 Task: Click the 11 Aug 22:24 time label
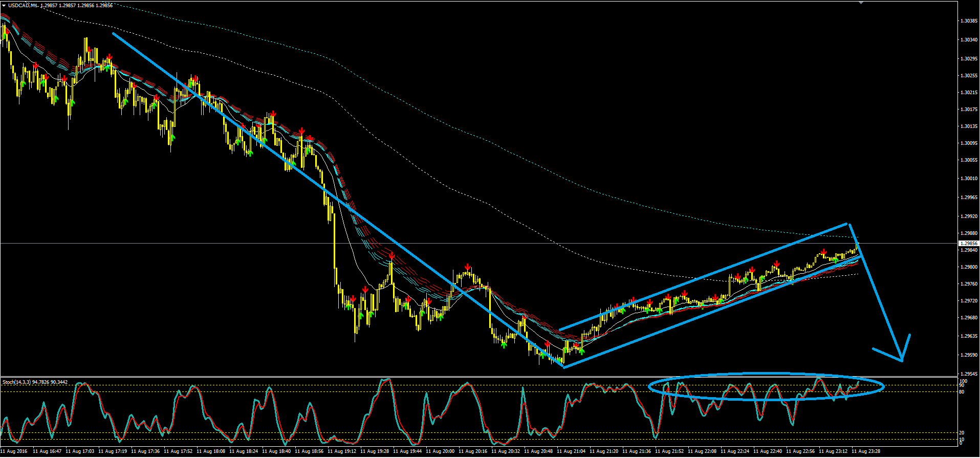(x=735, y=451)
